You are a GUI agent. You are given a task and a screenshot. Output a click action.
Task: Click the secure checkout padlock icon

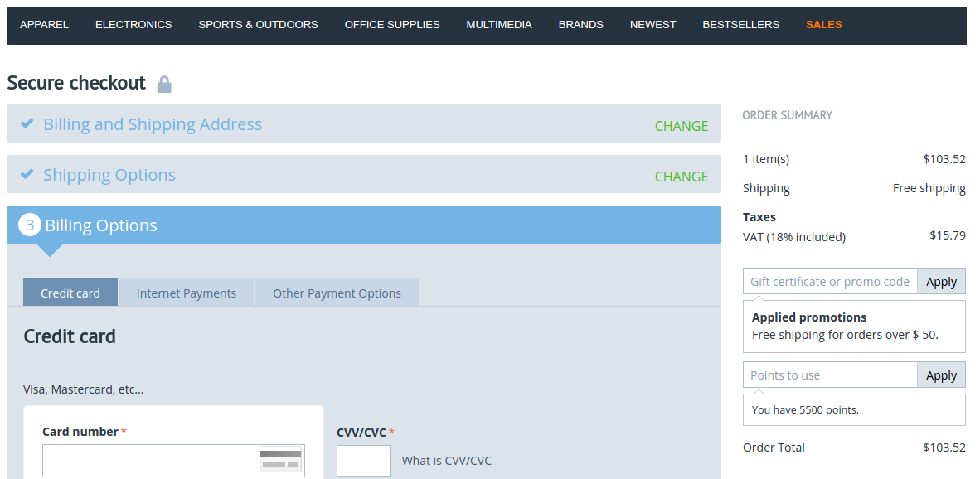click(x=164, y=84)
